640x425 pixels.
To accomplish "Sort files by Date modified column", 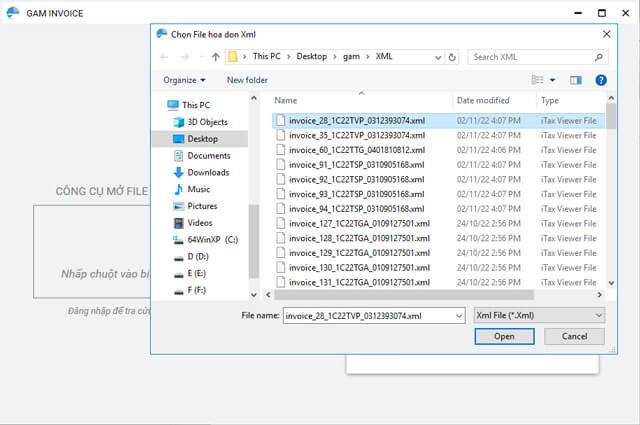I will pos(483,100).
